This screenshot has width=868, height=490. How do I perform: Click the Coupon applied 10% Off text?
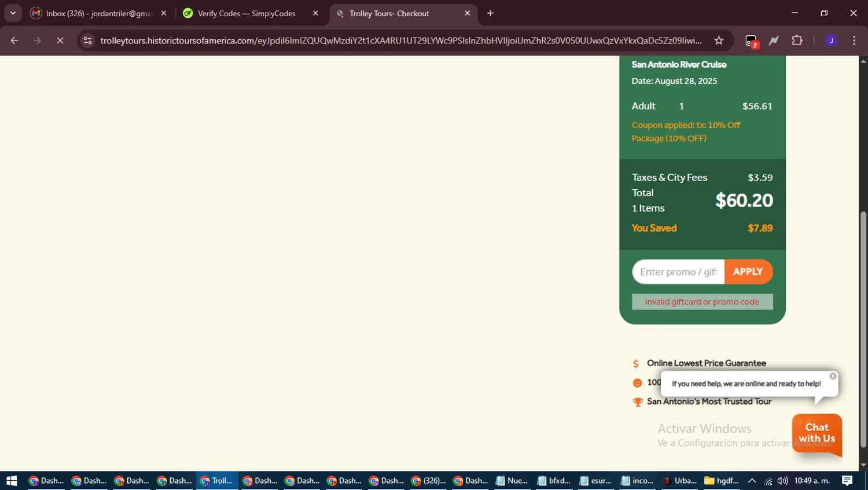pyautogui.click(x=686, y=132)
